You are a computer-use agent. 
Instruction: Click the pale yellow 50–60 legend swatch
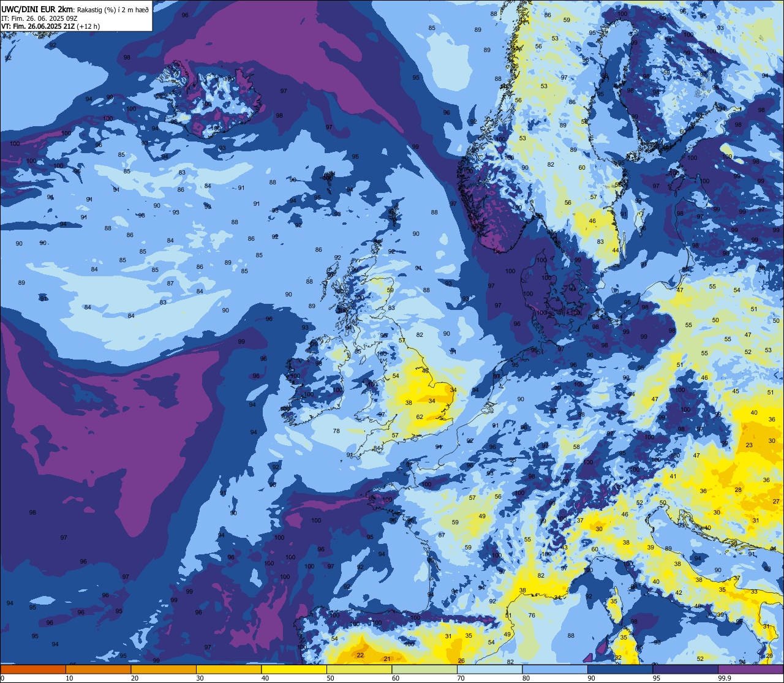pos(360,670)
